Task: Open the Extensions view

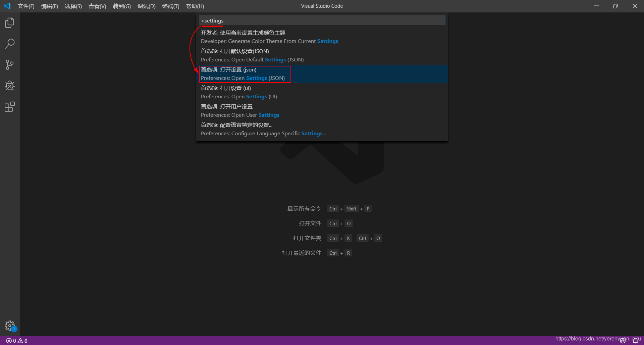Action: [x=10, y=107]
